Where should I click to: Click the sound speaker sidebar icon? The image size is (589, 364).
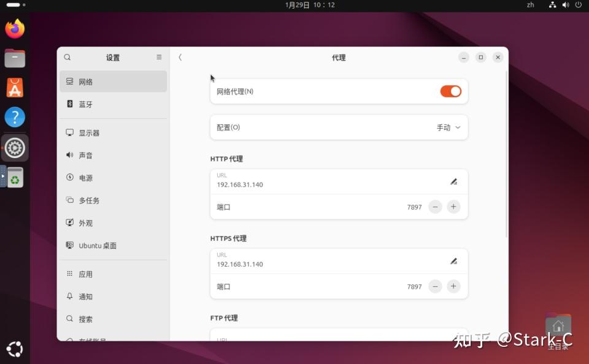point(69,154)
